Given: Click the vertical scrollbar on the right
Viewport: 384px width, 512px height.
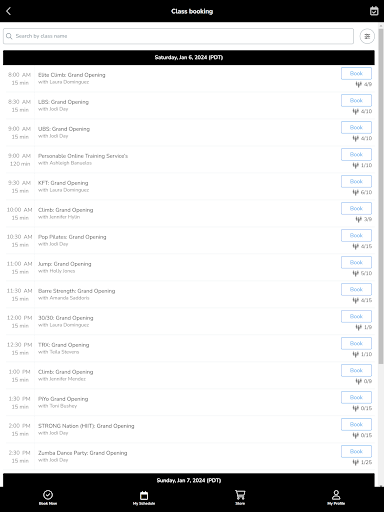Looking at the screenshot, I should [x=381, y=193].
